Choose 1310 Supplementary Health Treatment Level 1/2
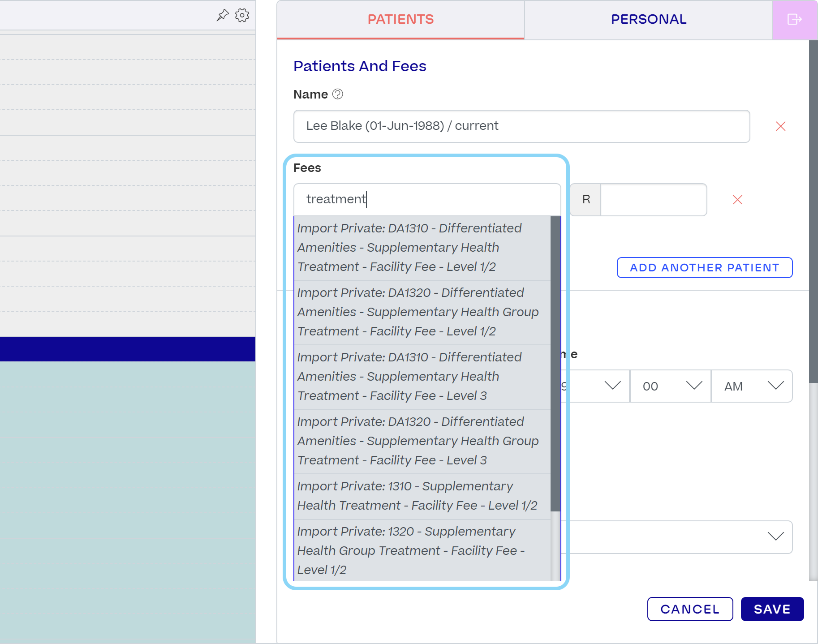This screenshot has height=644, width=818. [x=422, y=496]
